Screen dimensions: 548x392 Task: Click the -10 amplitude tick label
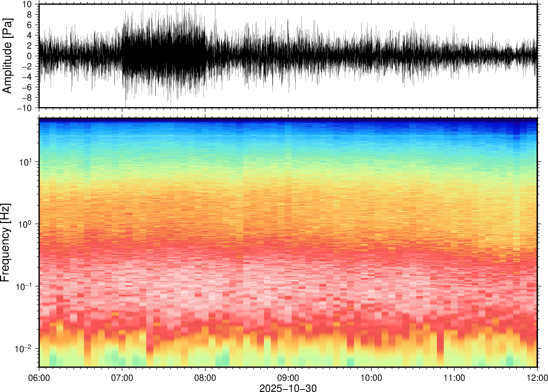tap(24, 108)
